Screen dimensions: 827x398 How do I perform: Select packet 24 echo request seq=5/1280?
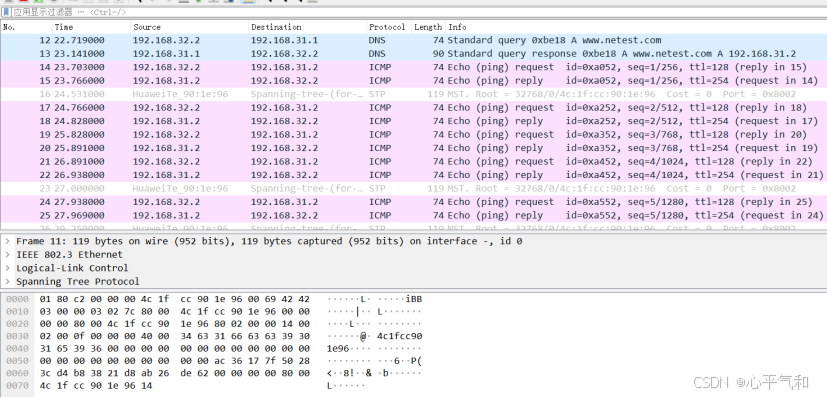coord(414,202)
